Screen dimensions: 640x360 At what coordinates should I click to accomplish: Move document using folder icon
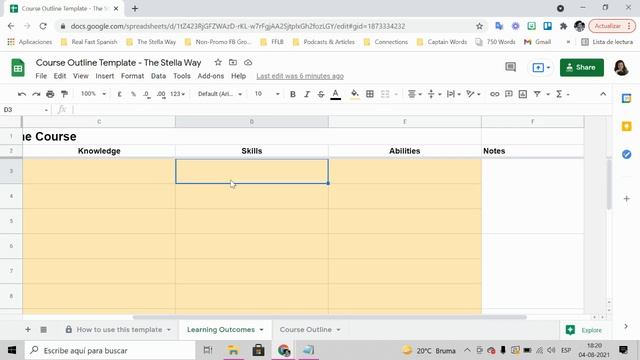click(233, 62)
